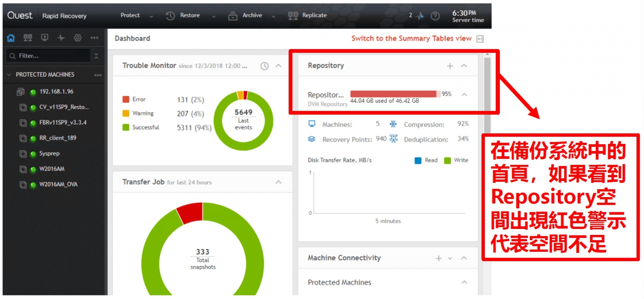Collapse the Trouble Monitor panel
This screenshot has height=299, width=644.
(x=279, y=66)
